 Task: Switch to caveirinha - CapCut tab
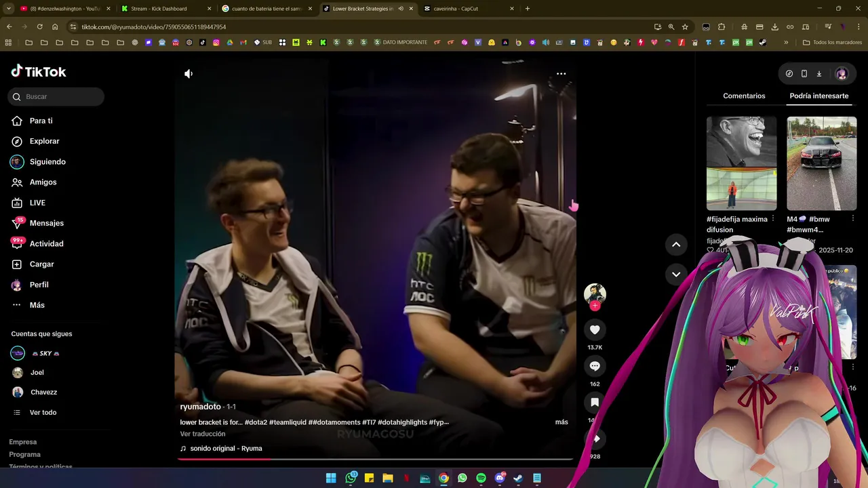(x=468, y=9)
